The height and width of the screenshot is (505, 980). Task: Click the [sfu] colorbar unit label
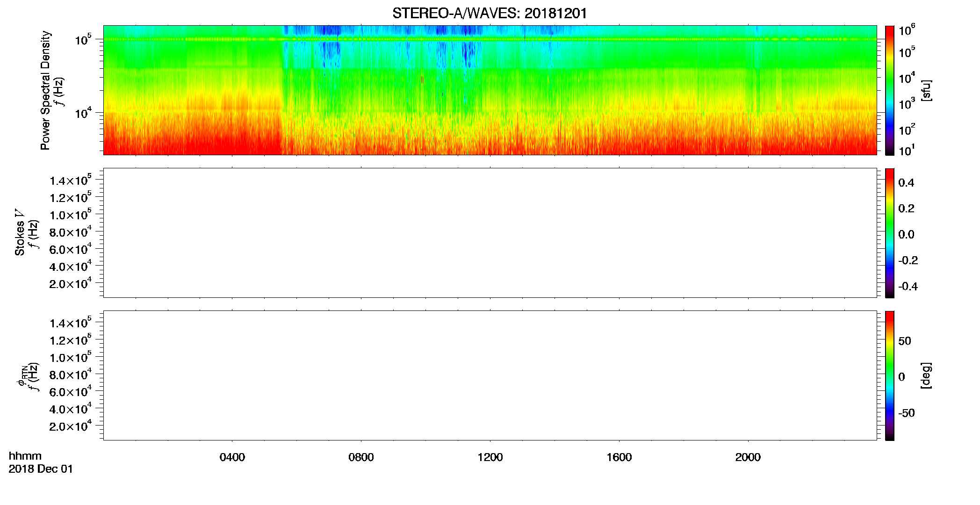coord(926,90)
